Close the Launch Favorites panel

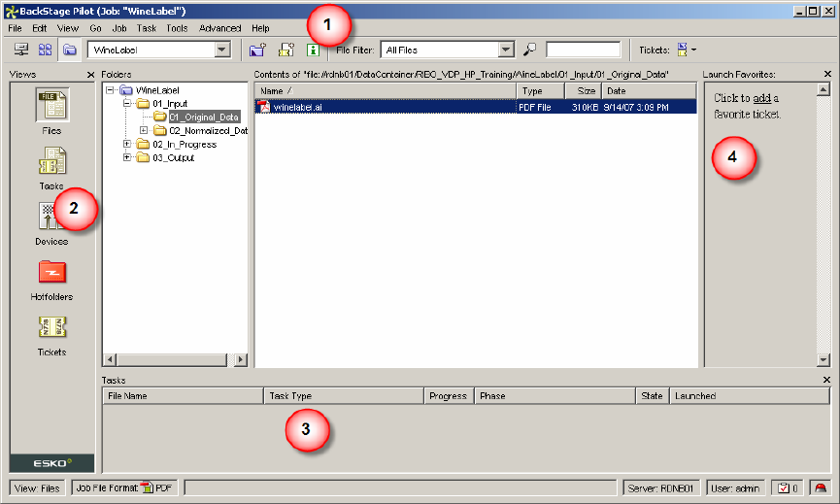point(827,74)
